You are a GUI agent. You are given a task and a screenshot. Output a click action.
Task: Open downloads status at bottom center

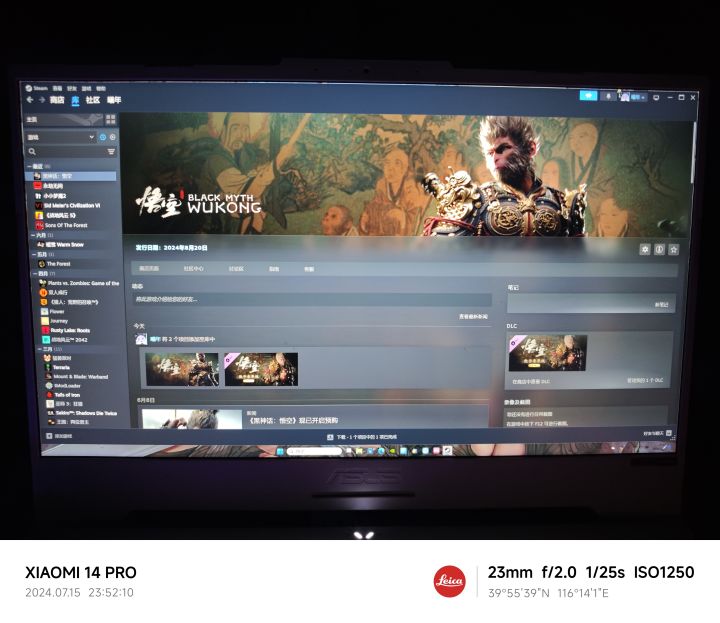click(362, 437)
